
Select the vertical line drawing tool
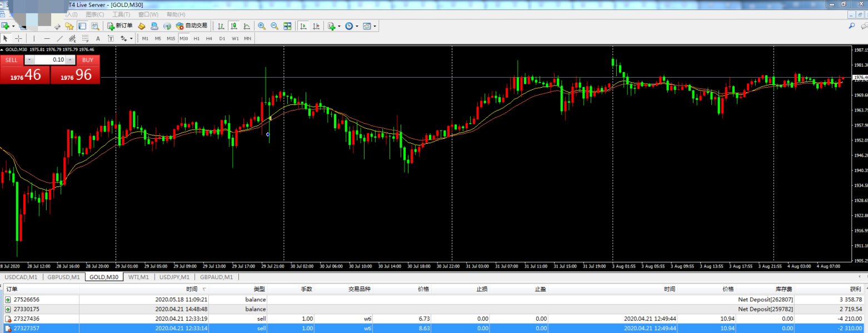[34, 38]
